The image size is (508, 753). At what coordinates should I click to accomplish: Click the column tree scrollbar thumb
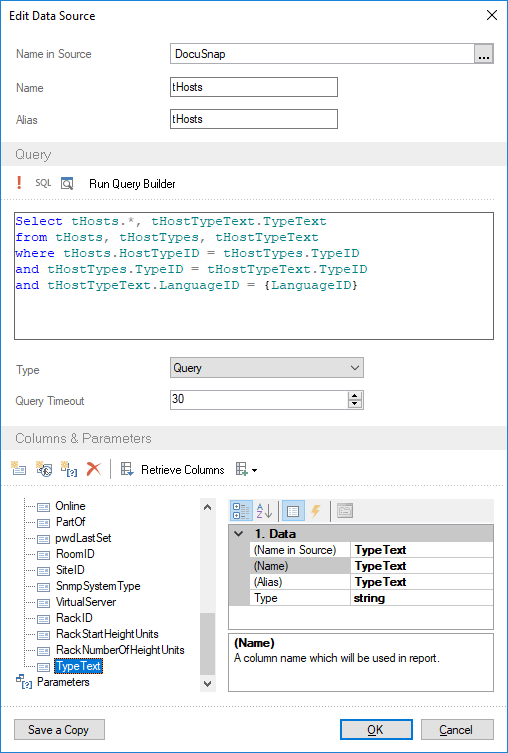pyautogui.click(x=207, y=644)
